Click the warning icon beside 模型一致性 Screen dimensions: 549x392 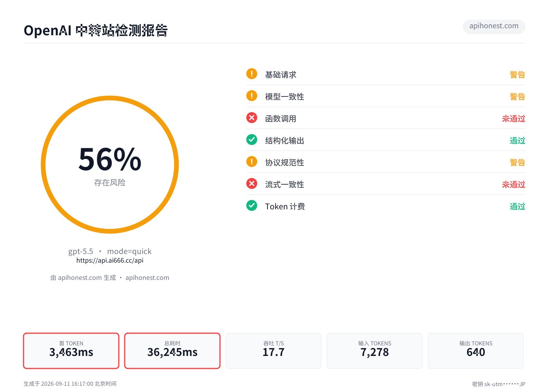coord(252,96)
